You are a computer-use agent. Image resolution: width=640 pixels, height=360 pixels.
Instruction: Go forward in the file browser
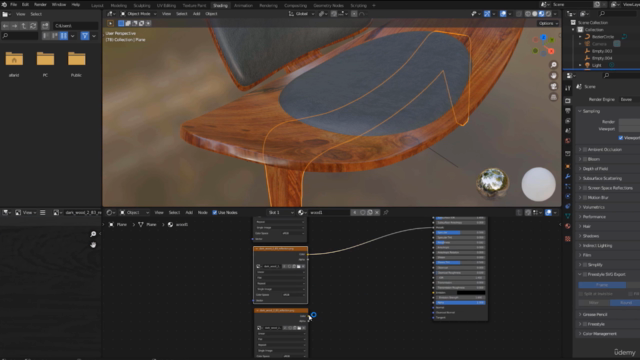click(x=15, y=26)
